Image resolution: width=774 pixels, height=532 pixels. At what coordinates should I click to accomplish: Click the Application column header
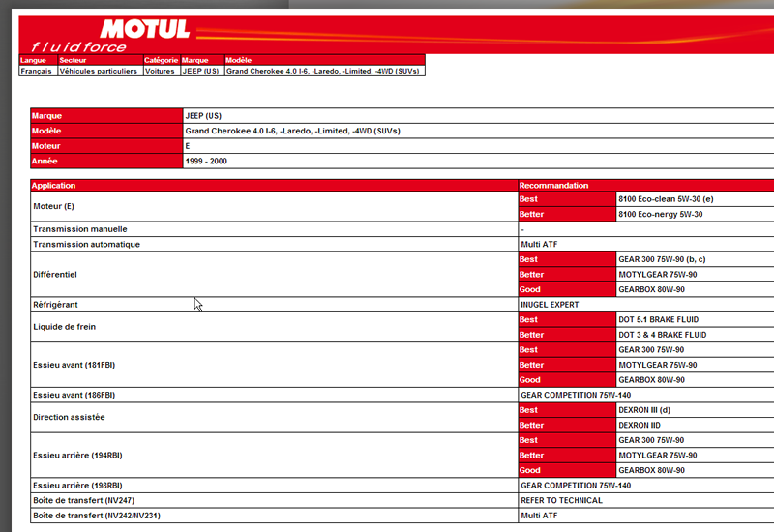[274, 186]
